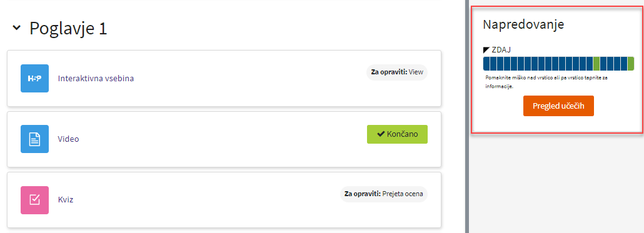
Task: Open the Kviz activity link
Action: pos(65,200)
